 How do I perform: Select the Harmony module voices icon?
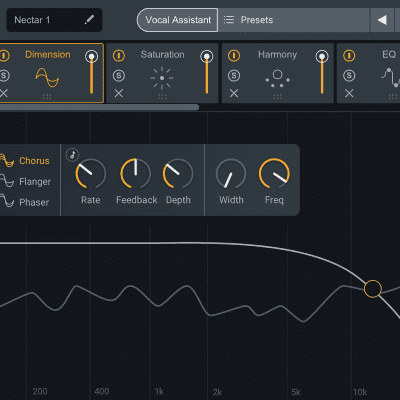pyautogui.click(x=277, y=79)
